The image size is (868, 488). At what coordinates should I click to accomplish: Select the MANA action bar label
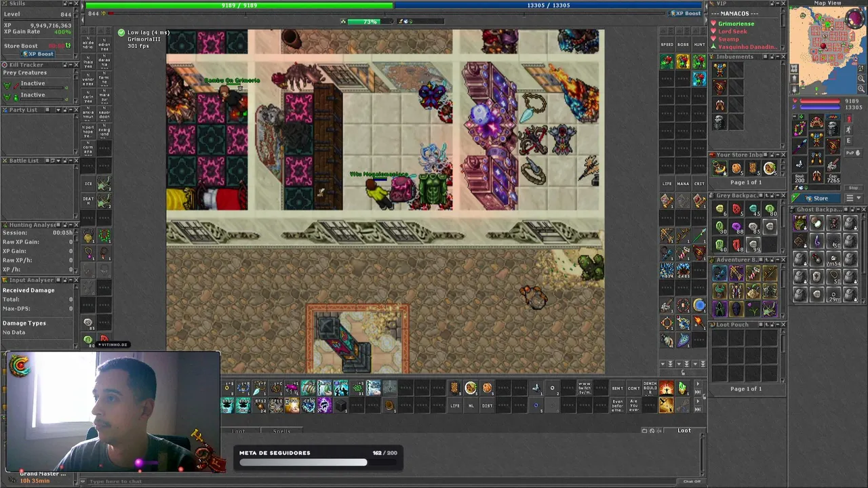pyautogui.click(x=683, y=184)
